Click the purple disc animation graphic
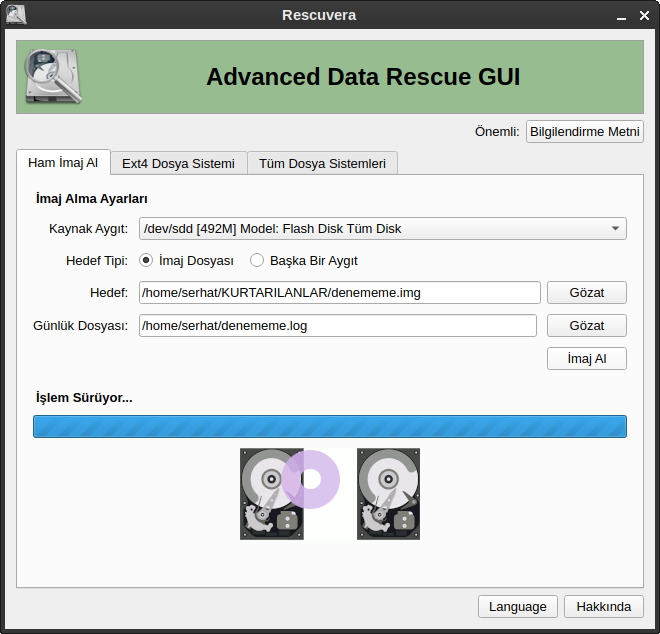Image resolution: width=660 pixels, height=634 pixels. [x=311, y=479]
